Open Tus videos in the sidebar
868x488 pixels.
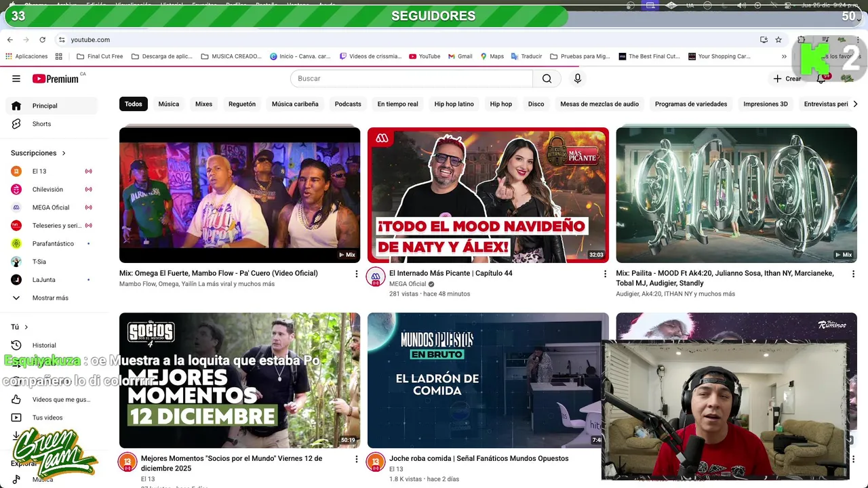click(52, 418)
